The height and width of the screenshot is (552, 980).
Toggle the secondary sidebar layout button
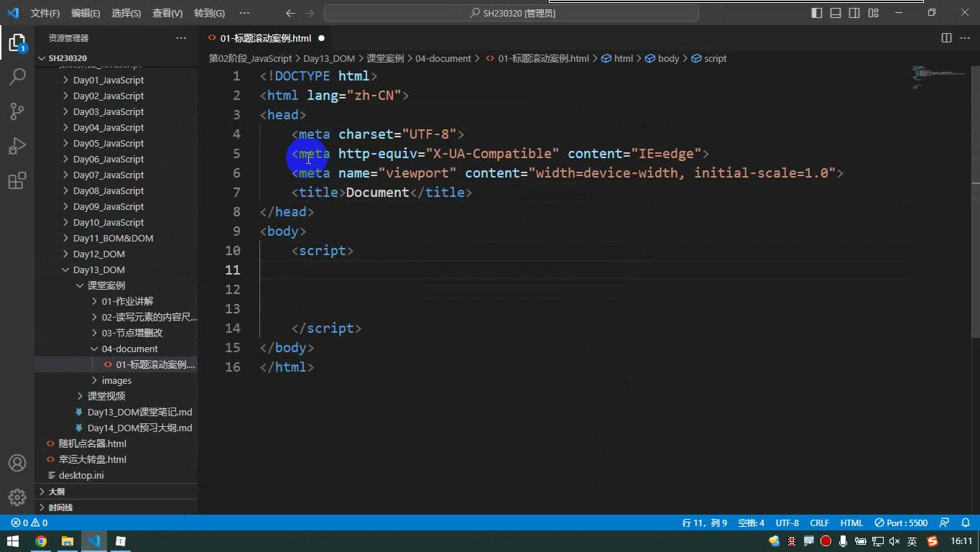click(854, 13)
